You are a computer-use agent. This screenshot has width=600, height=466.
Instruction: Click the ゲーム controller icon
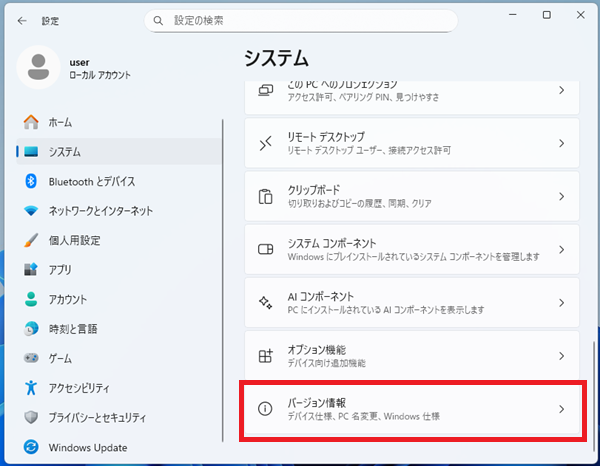point(31,358)
